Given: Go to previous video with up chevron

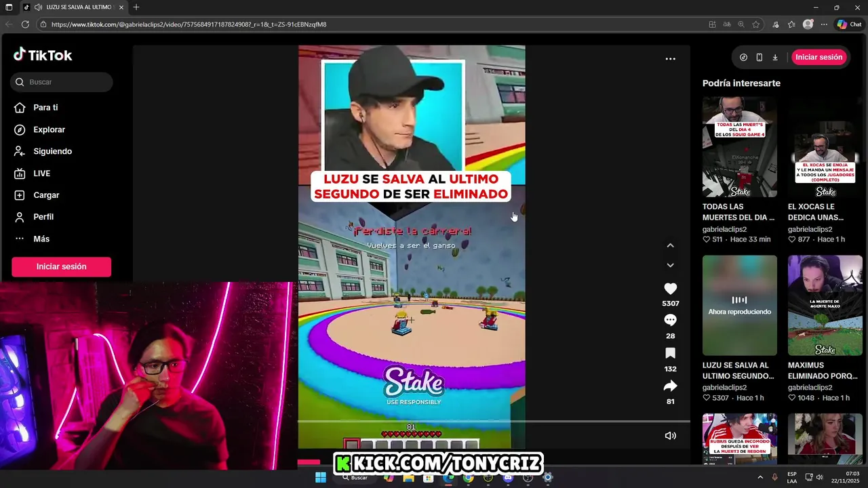Looking at the screenshot, I should pyautogui.click(x=670, y=245).
